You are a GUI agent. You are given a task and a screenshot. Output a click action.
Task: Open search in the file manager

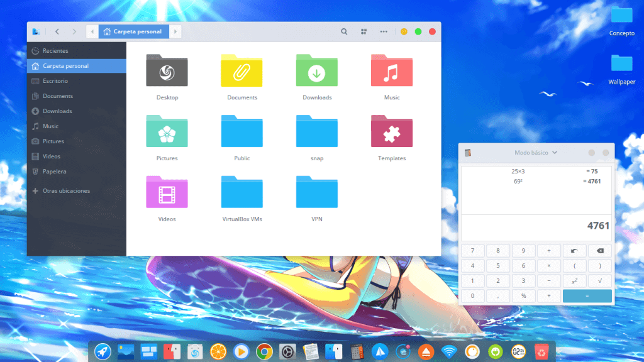pyautogui.click(x=344, y=31)
